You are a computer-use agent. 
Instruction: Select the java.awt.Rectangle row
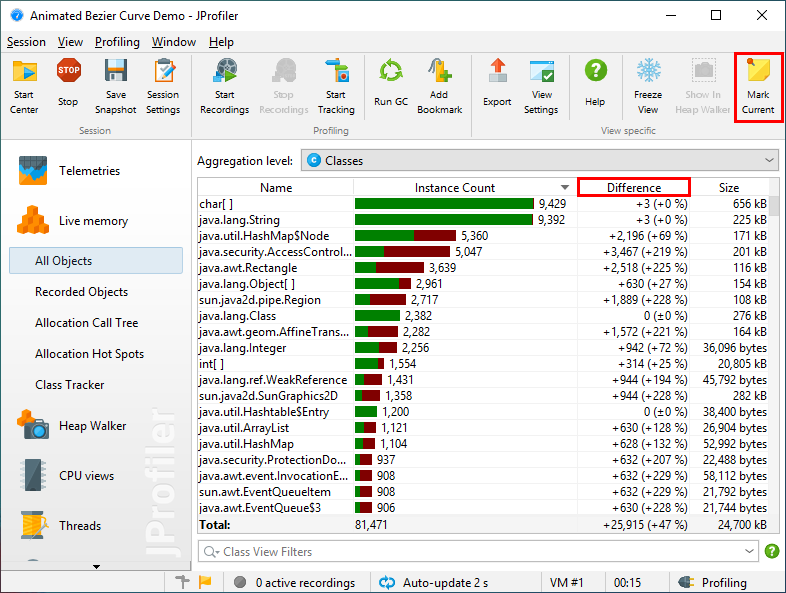tap(483, 268)
